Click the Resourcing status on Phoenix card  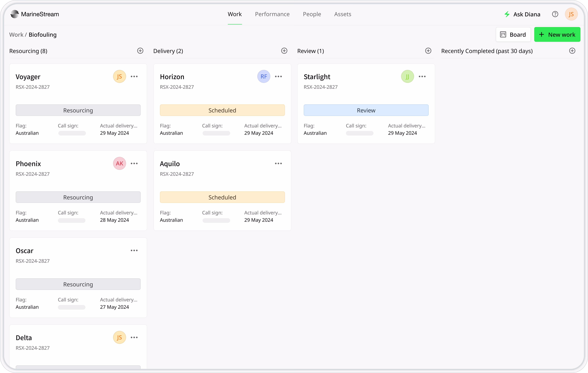[78, 197]
